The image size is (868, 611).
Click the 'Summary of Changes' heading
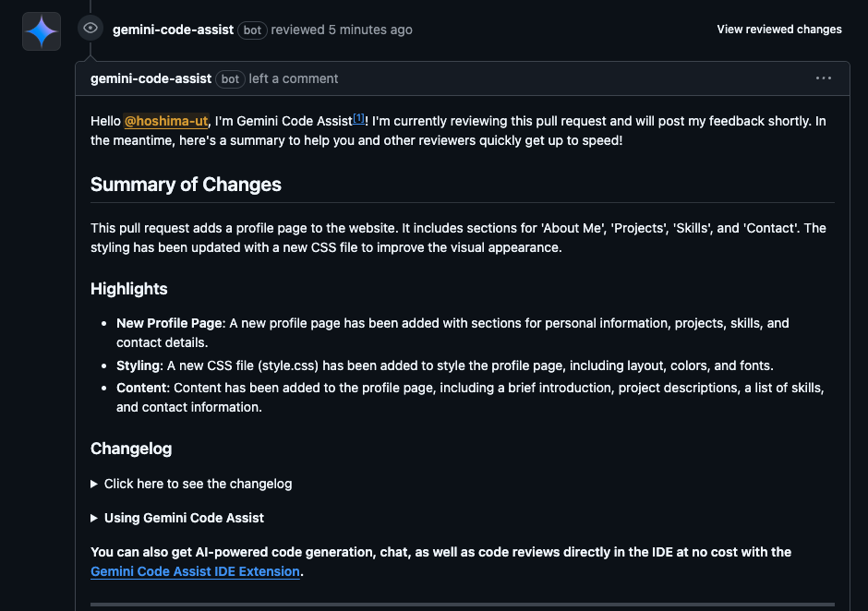(x=186, y=185)
